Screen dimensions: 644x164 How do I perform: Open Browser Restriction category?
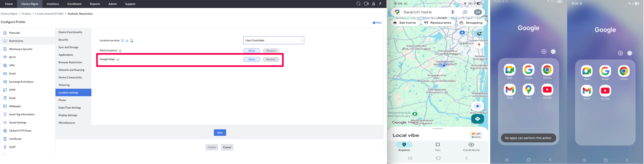click(x=73, y=63)
